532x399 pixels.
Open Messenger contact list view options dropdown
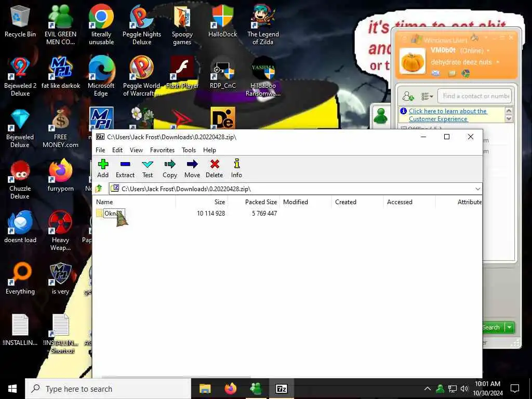[x=427, y=97]
